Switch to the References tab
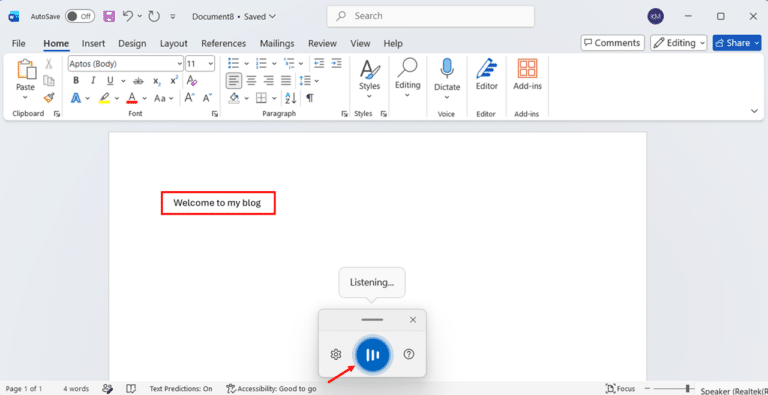 coord(223,44)
